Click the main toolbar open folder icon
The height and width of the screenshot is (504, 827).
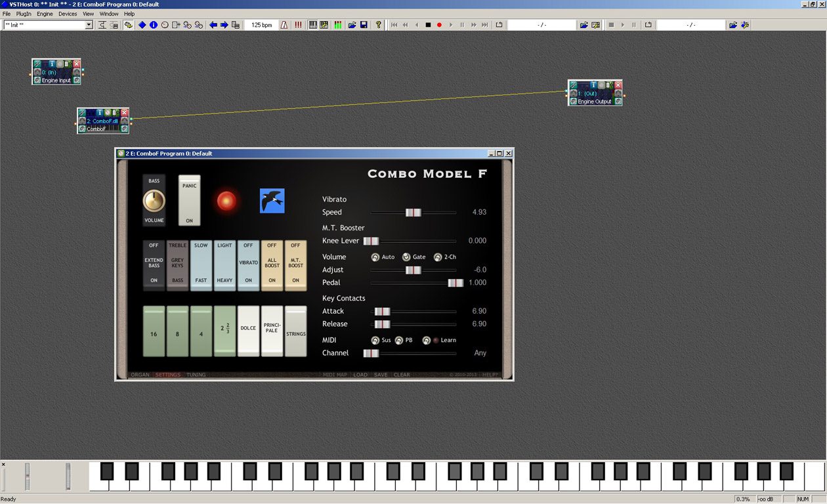(352, 25)
